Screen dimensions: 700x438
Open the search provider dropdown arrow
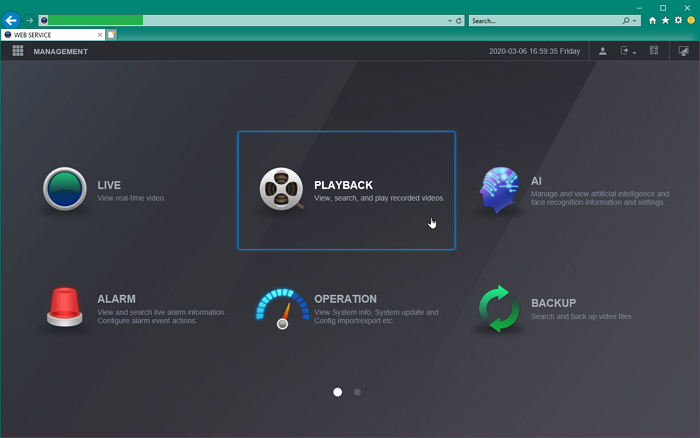point(636,20)
